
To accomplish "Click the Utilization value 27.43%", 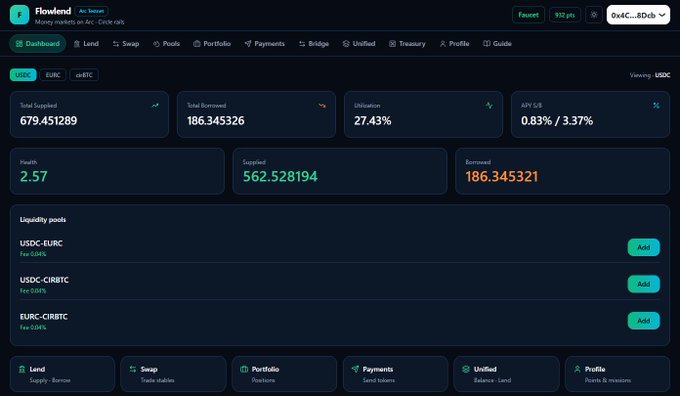I will (x=373, y=121).
